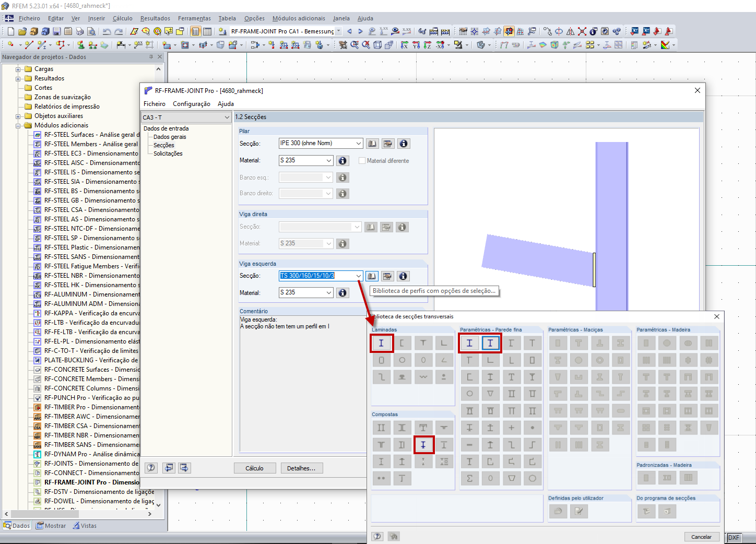Click the New file icon in main toolbar
756x544 pixels.
point(10,31)
